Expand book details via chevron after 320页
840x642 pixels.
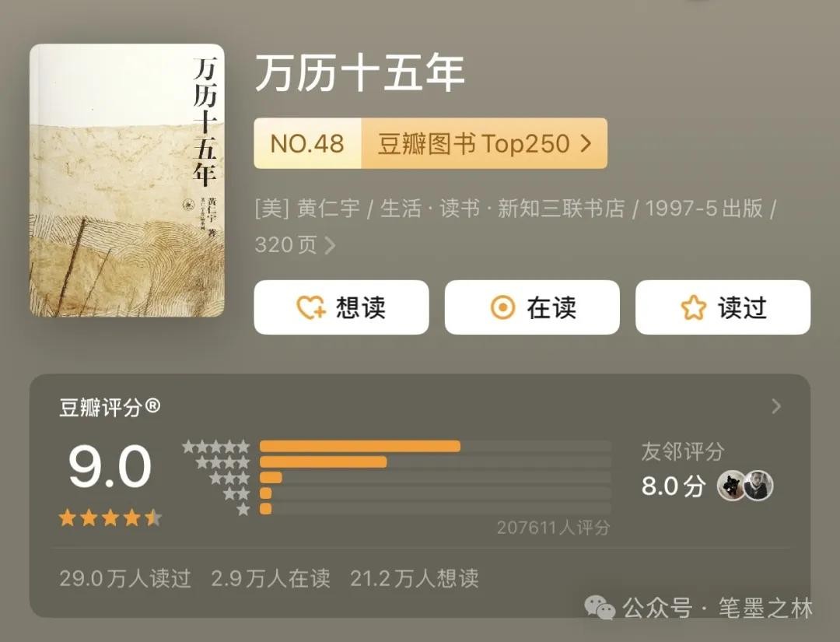tap(330, 245)
